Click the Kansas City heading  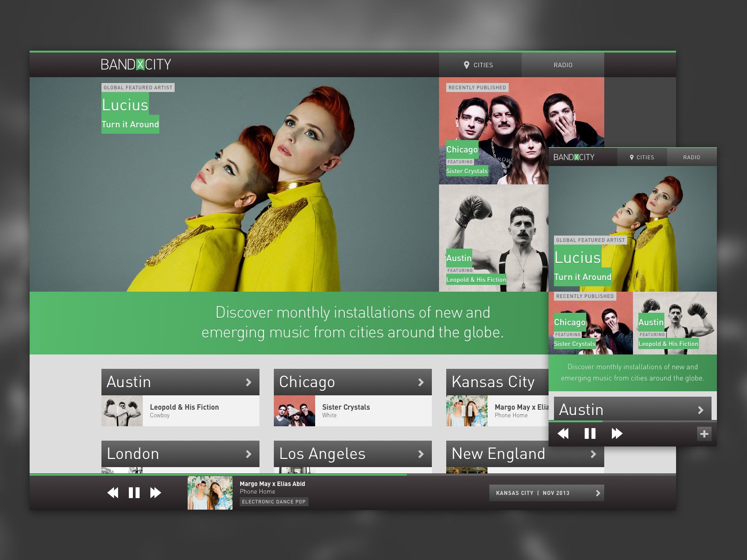click(x=493, y=382)
